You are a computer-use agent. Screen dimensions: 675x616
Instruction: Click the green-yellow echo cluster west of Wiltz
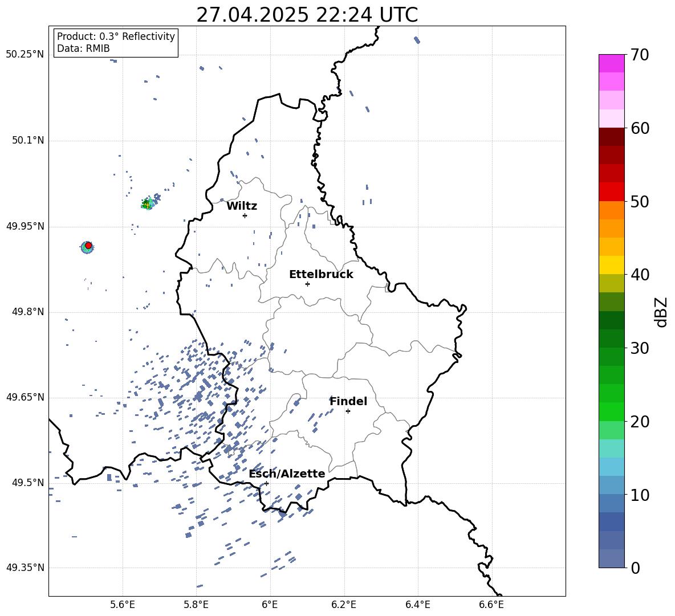(x=148, y=203)
